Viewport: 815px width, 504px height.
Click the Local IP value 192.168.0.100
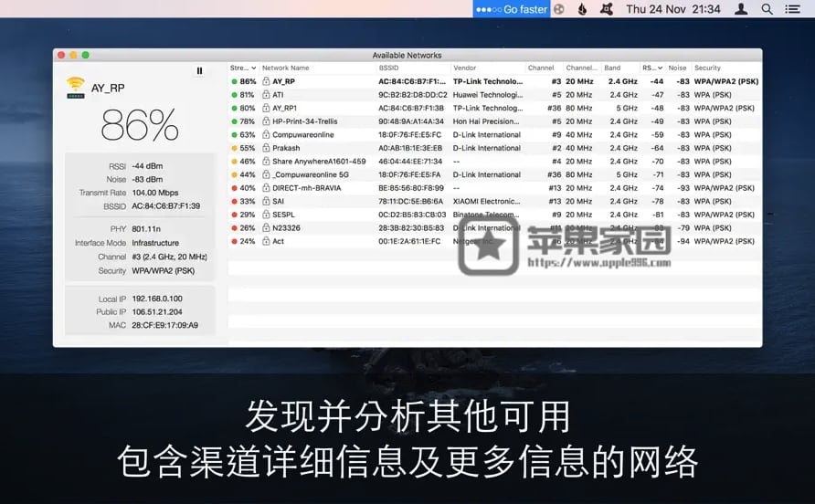(x=157, y=299)
